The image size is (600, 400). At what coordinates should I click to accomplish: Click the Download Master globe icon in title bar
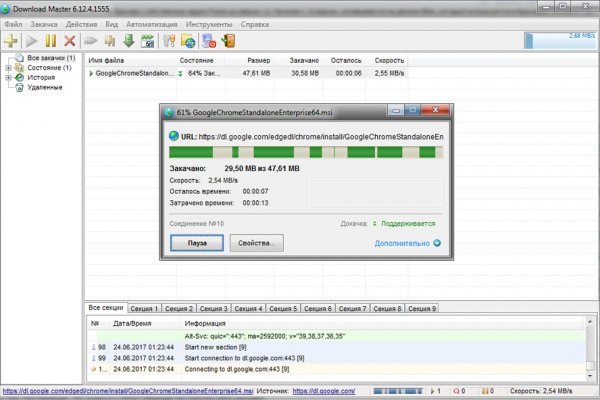coord(5,9)
